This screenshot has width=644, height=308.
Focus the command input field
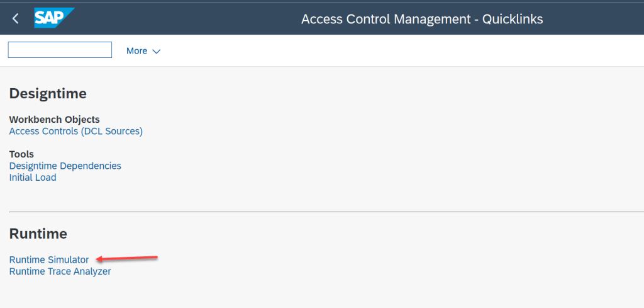pyautogui.click(x=60, y=50)
